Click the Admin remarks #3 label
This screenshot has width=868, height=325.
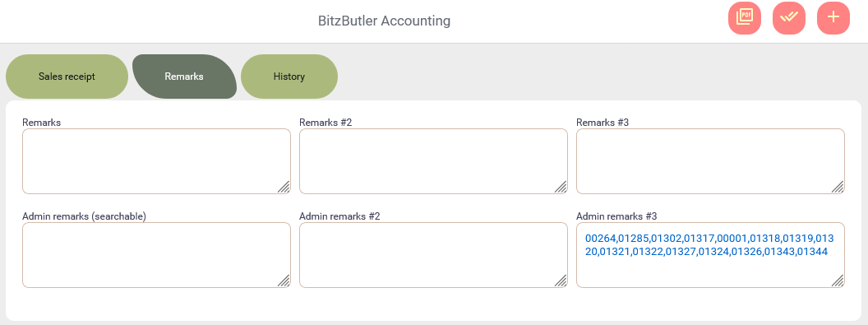[616, 216]
